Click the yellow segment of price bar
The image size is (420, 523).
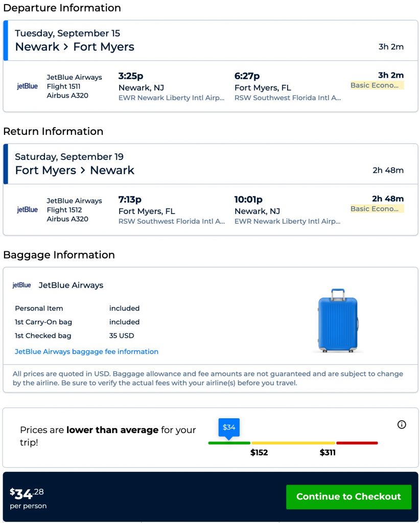(293, 443)
